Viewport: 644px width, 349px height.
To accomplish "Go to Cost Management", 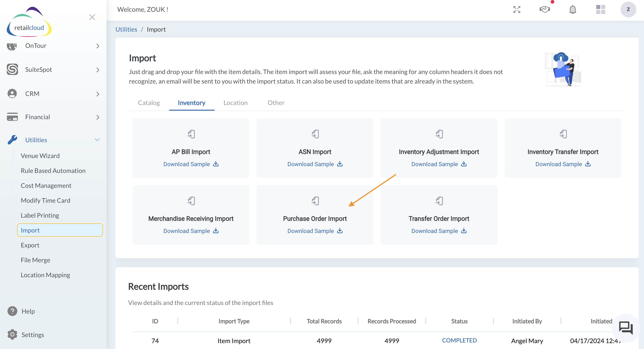I will [x=46, y=186].
